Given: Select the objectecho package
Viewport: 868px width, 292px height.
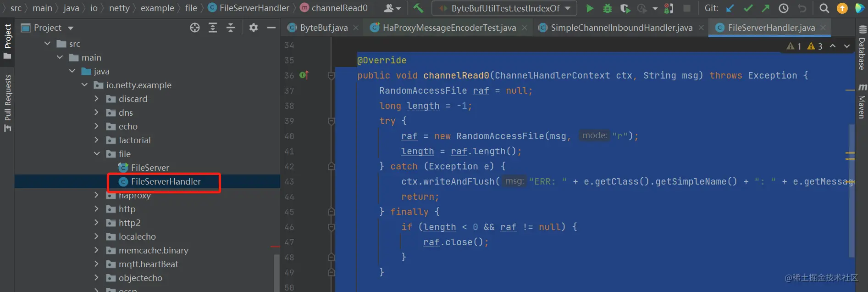Looking at the screenshot, I should click(x=140, y=278).
